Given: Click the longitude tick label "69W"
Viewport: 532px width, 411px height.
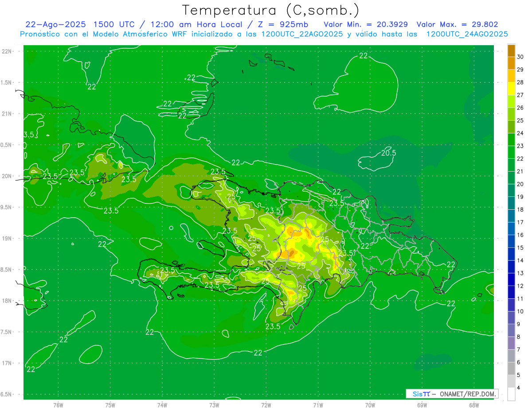Looking at the screenshot, I should pos(422,405).
